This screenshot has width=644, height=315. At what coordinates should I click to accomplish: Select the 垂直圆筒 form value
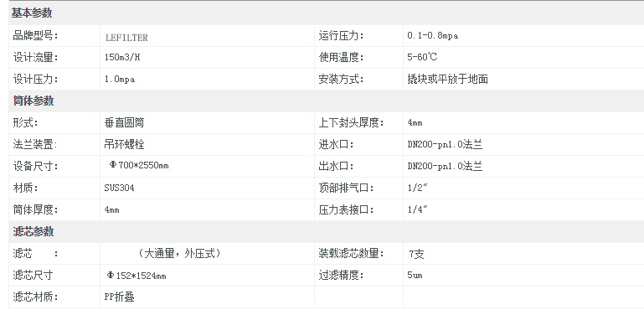click(x=124, y=122)
